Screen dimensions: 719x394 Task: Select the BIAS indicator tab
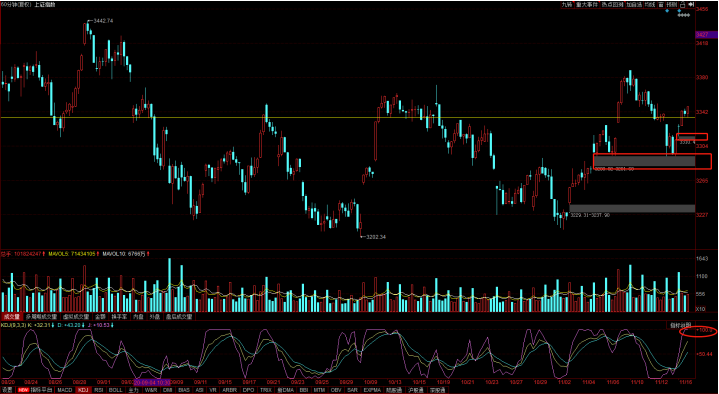coord(184,390)
